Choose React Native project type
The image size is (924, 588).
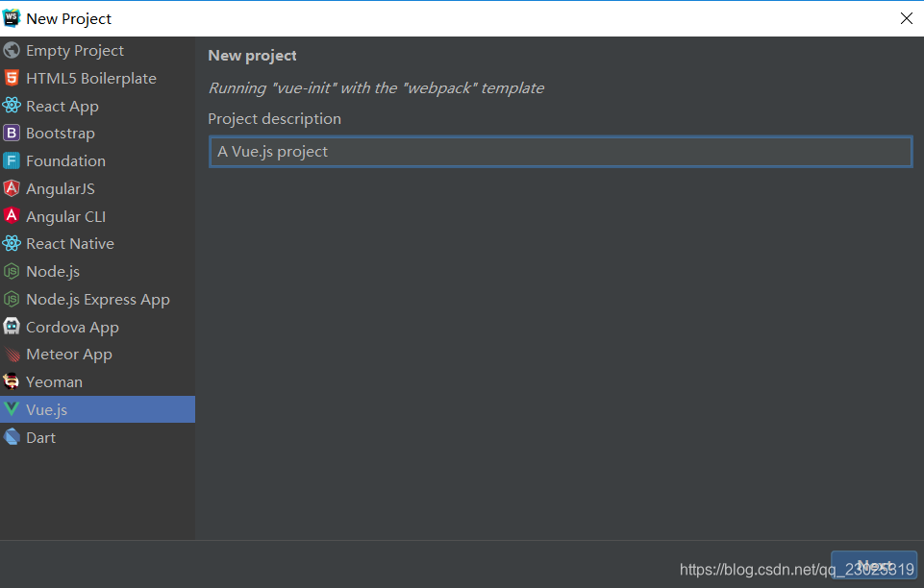[x=97, y=243]
